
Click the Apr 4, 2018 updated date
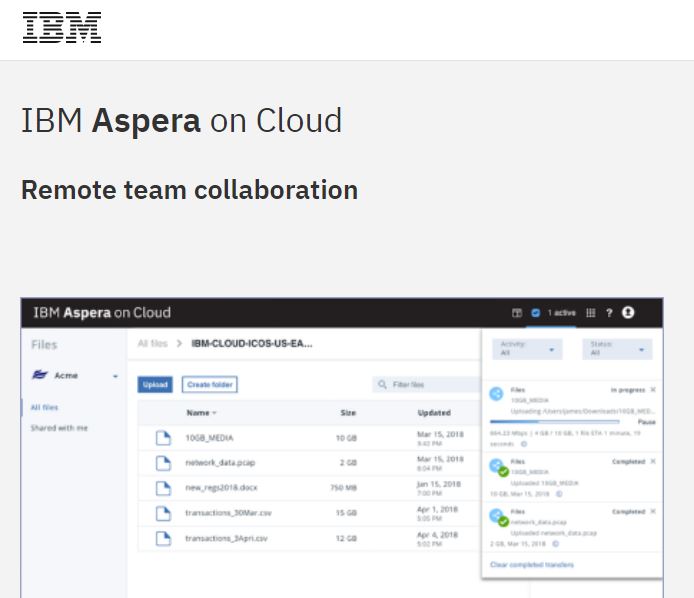[x=437, y=535]
